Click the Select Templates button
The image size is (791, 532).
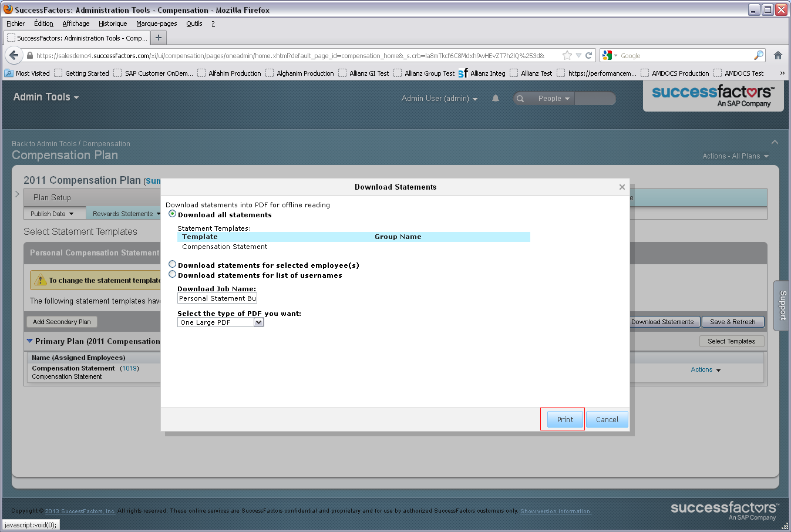pos(732,341)
